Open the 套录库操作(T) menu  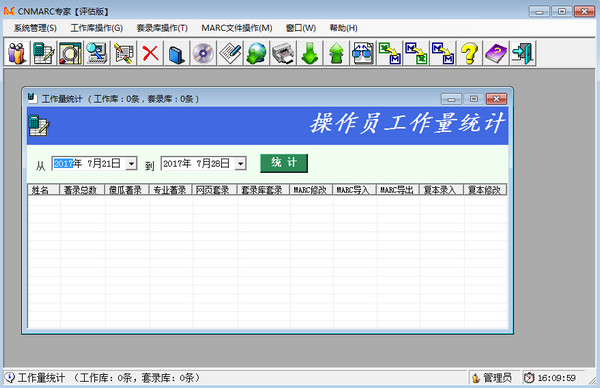click(x=162, y=28)
